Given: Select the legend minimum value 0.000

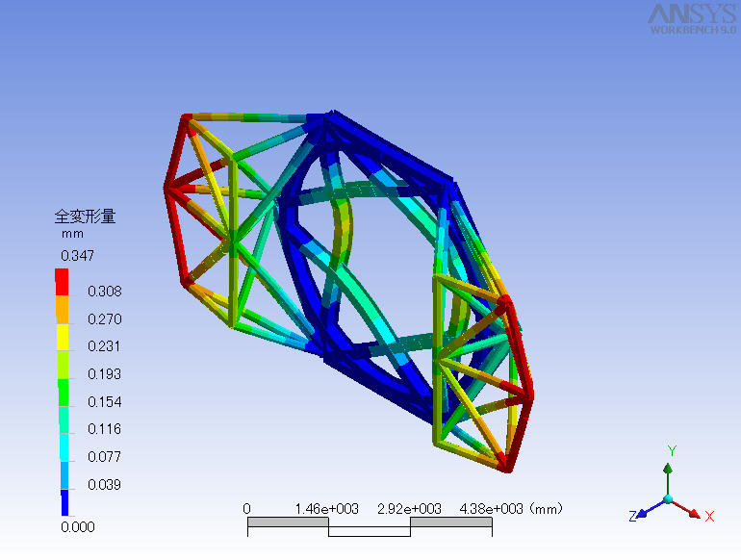Looking at the screenshot, I should tap(78, 527).
